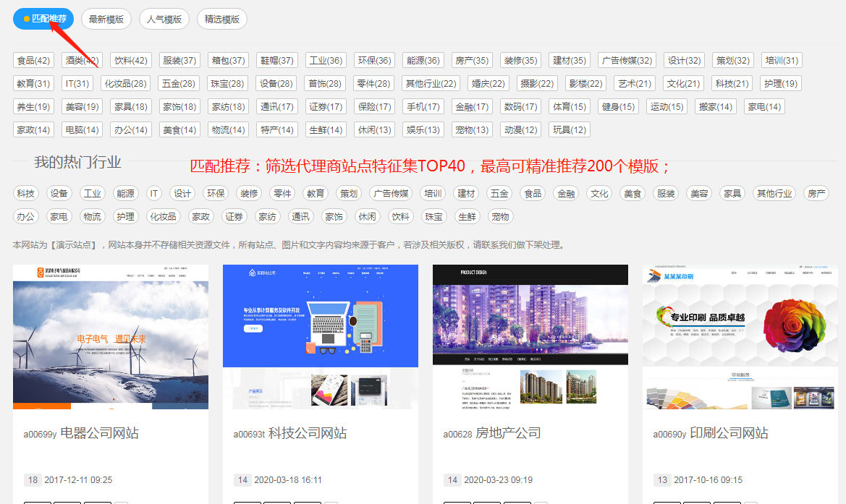This screenshot has width=846, height=504.
Task: Click the 其他行业(22) category tag
Action: point(431,84)
